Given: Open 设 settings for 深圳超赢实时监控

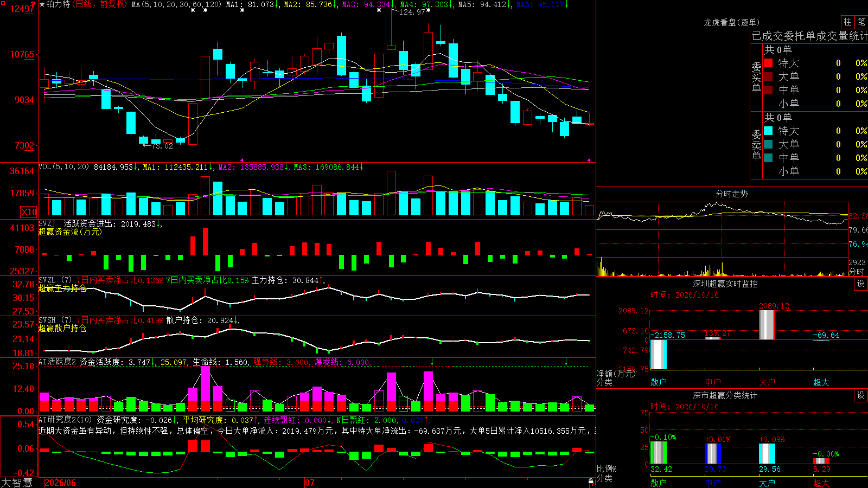Looking at the screenshot, I should pyautogui.click(x=861, y=283).
